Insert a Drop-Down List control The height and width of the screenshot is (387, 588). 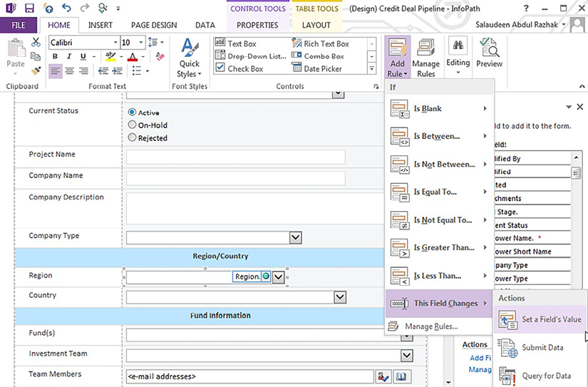[x=250, y=56]
